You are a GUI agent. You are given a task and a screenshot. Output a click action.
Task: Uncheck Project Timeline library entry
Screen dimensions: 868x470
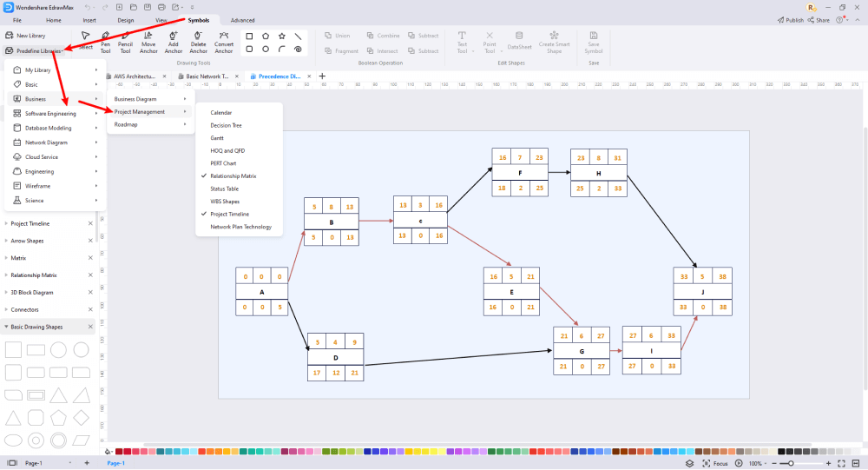(230, 214)
